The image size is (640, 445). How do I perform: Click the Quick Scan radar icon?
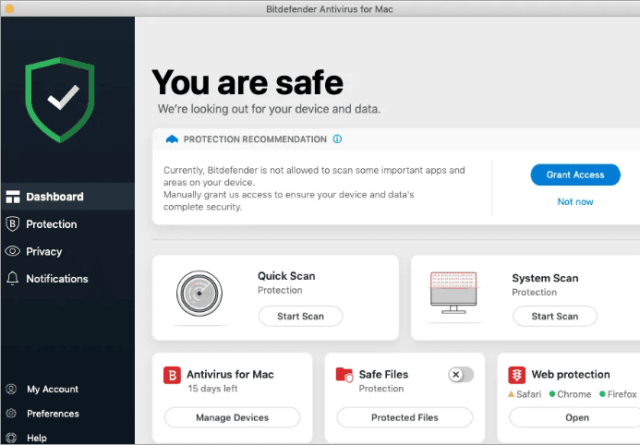199,293
